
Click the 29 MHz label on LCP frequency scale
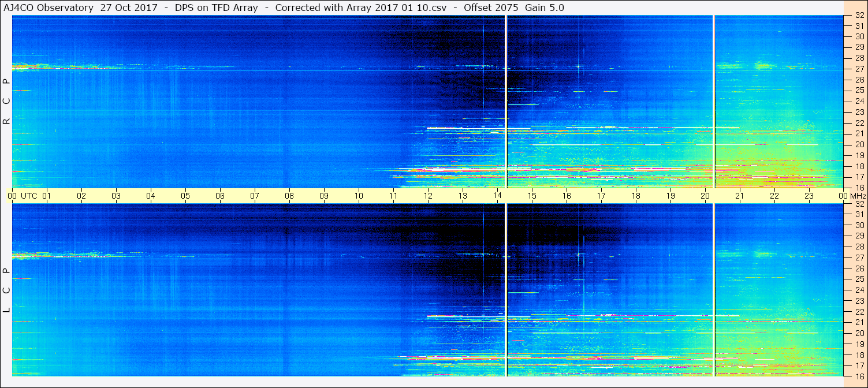[859, 236]
